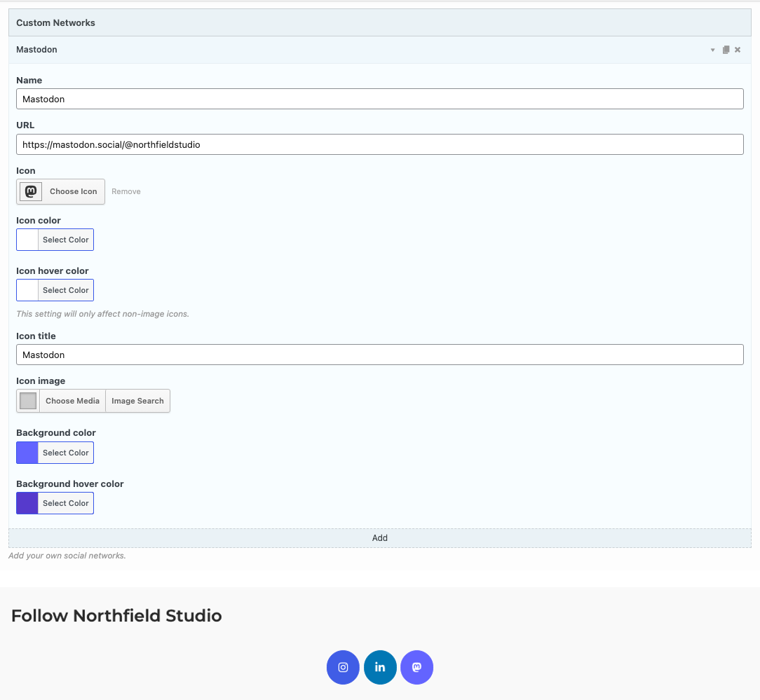Click the Follow Northfield Studio heading
The height and width of the screenshot is (700, 760).
pyautogui.click(x=116, y=616)
